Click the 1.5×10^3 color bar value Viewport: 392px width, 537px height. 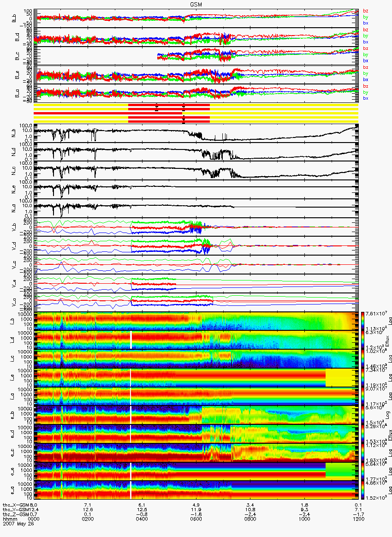pyautogui.click(x=374, y=422)
